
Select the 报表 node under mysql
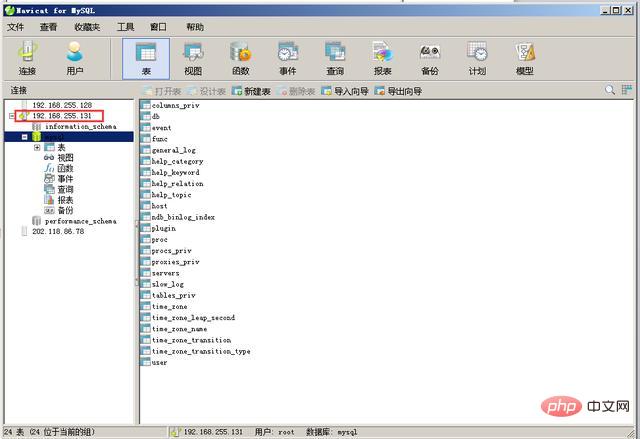(x=65, y=200)
